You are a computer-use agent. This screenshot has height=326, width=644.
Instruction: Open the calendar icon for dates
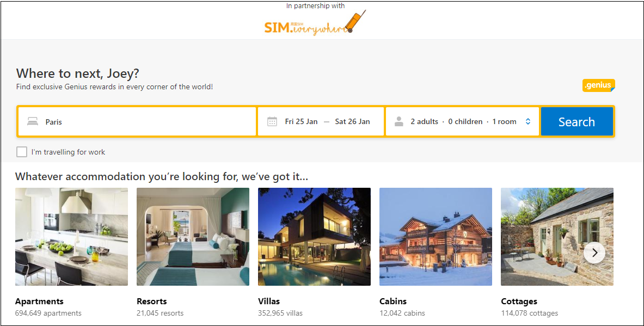pyautogui.click(x=272, y=121)
